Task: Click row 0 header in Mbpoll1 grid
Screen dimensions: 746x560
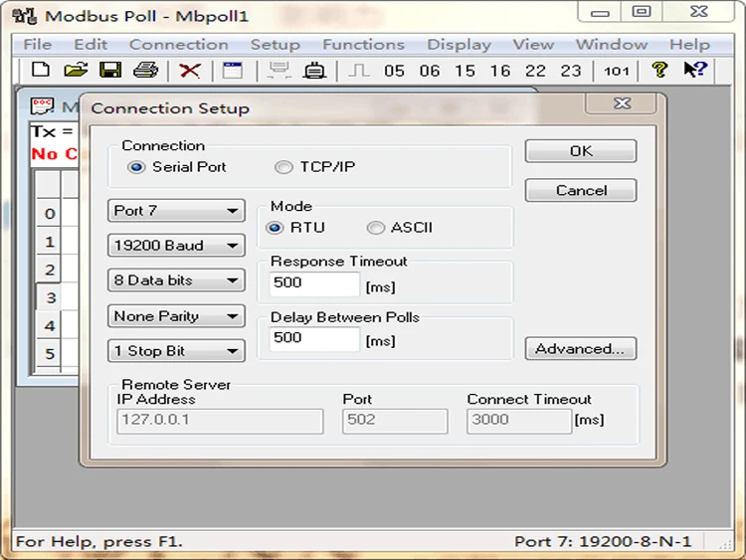Action: (x=50, y=213)
